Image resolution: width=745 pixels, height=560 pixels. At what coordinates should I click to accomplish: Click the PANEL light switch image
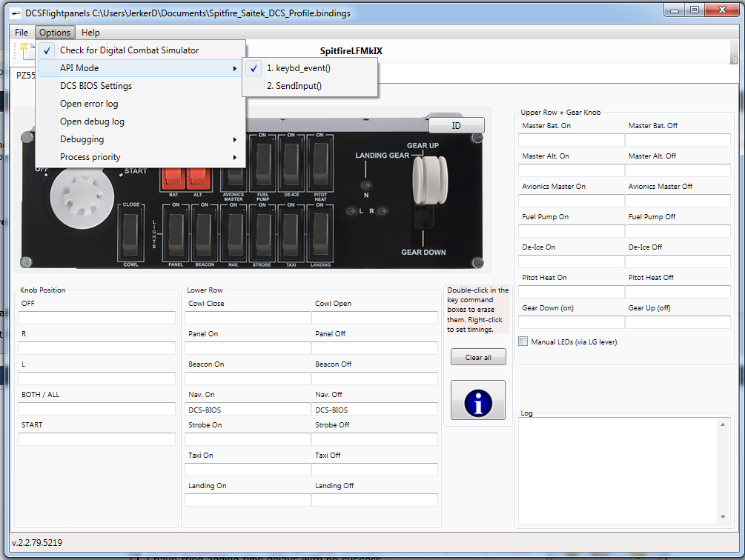(x=176, y=233)
